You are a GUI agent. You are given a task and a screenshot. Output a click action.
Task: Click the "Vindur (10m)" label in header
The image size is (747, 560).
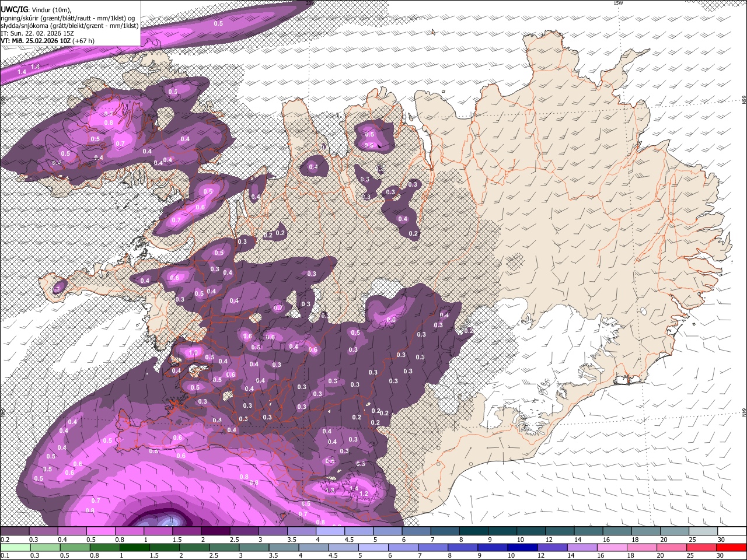(x=51, y=9)
